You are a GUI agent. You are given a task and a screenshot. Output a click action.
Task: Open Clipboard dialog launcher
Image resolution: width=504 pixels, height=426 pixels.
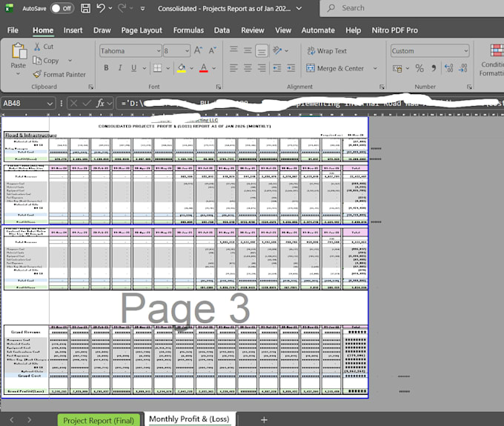pos(91,87)
